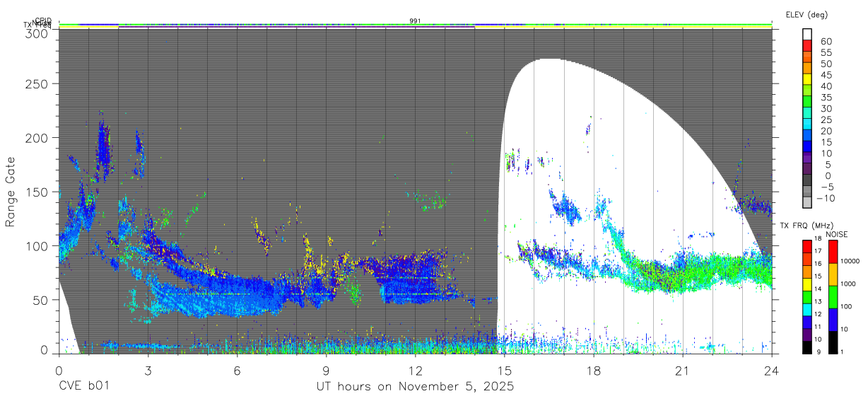Click x-axis hour tick label 3
Viewport: 868px width, 401px height.
pyautogui.click(x=148, y=370)
